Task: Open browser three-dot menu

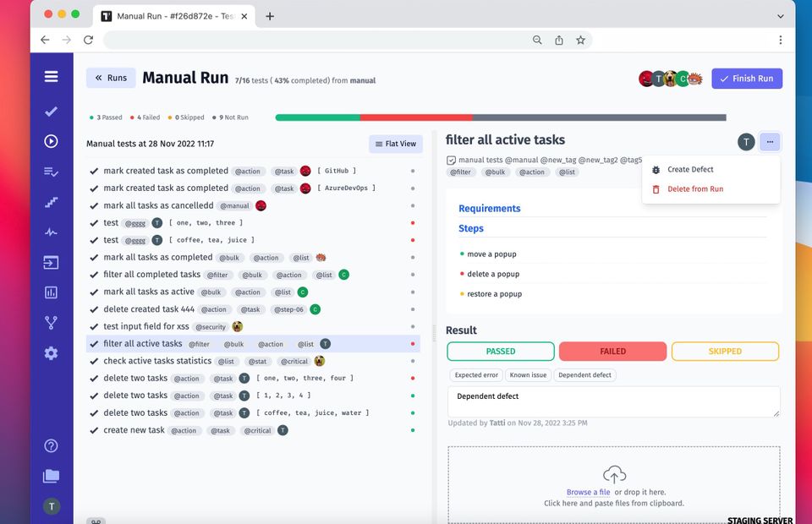Action: click(x=781, y=40)
